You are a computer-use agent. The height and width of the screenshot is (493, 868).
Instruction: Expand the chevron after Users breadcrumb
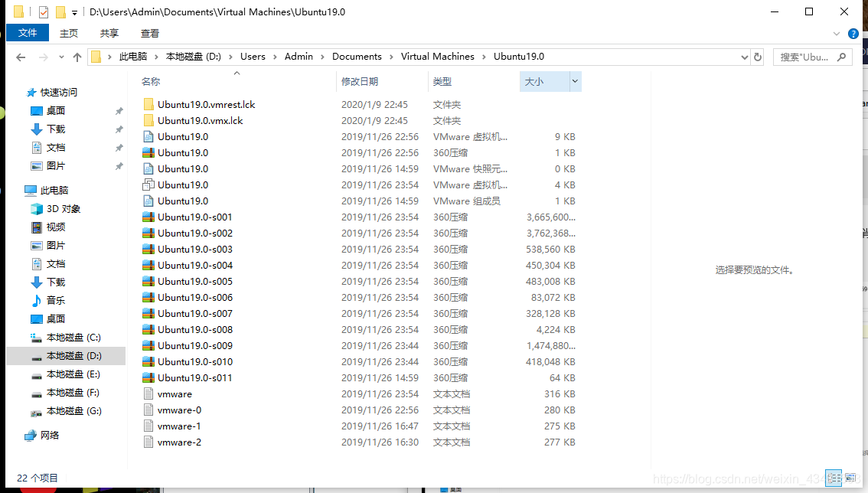tap(275, 57)
